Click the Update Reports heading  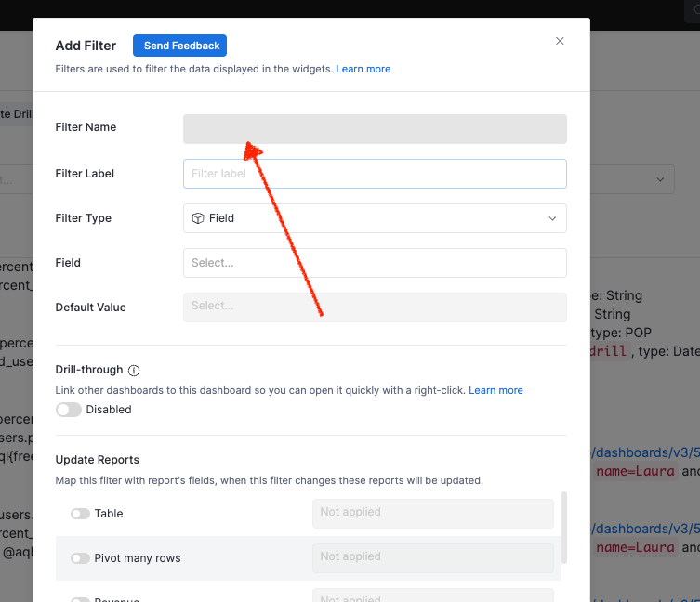tap(98, 460)
